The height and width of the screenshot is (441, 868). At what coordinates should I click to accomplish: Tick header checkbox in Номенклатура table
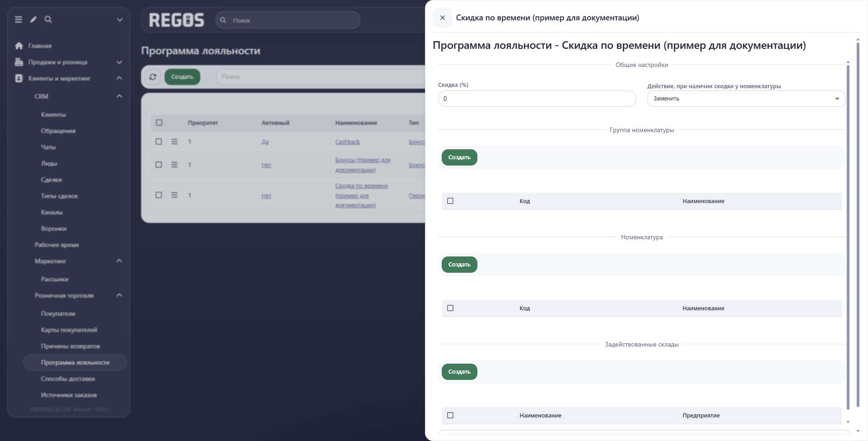(x=450, y=308)
